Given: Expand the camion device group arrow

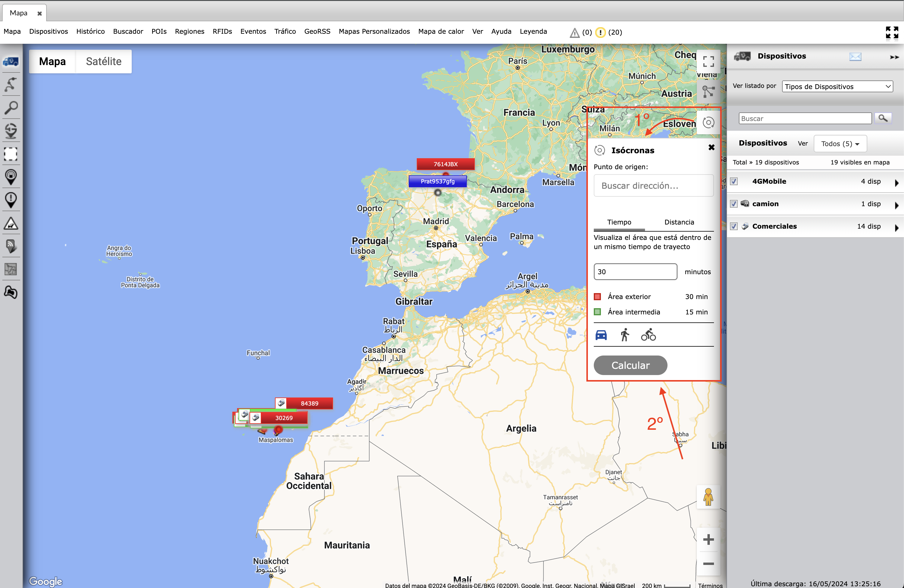Looking at the screenshot, I should (896, 205).
